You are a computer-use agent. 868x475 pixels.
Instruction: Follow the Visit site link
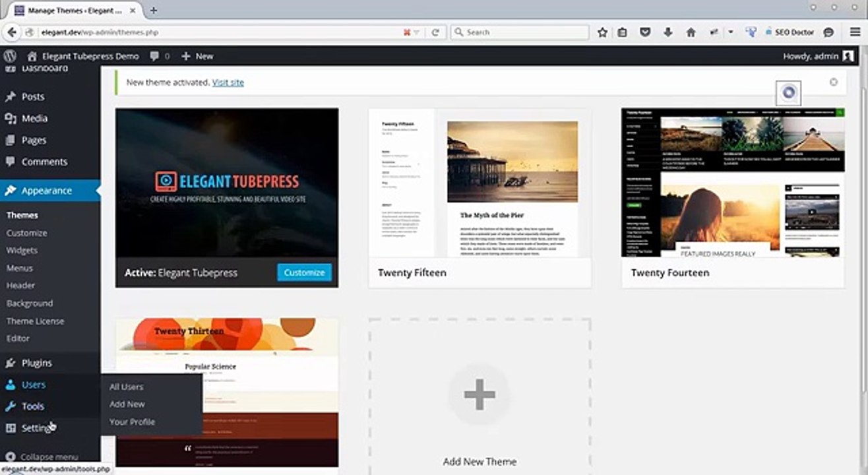click(x=228, y=82)
